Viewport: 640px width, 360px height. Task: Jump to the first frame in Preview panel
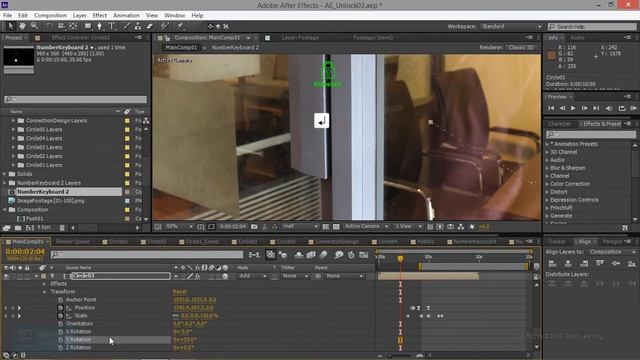pos(551,108)
